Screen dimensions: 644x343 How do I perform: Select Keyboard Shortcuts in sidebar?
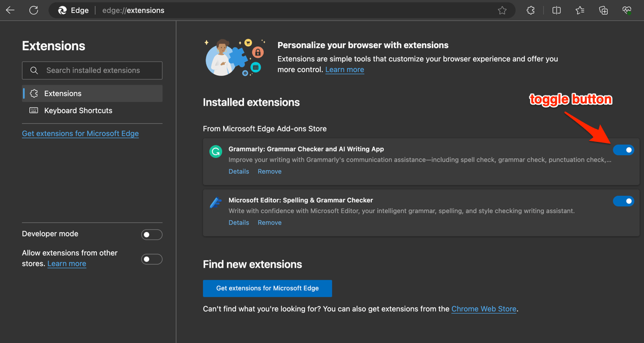click(x=78, y=110)
